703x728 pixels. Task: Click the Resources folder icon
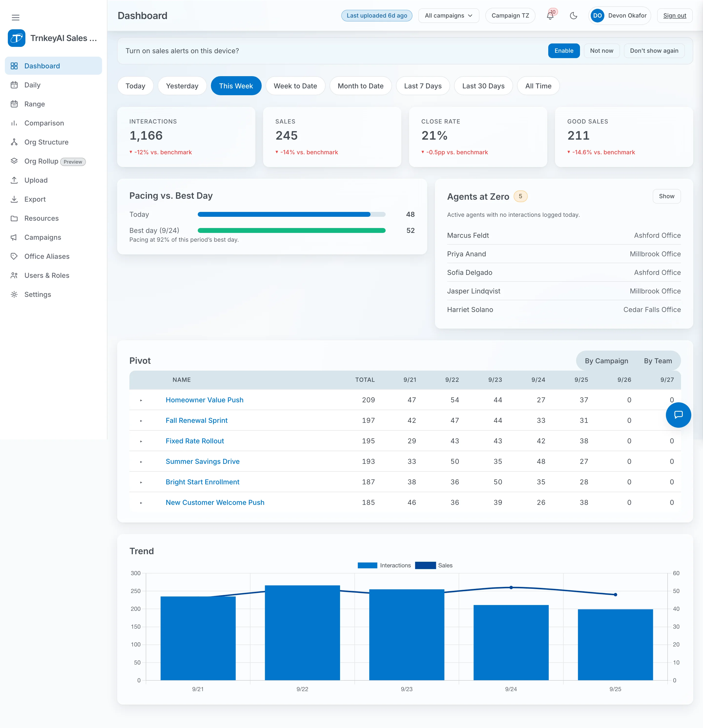pos(14,218)
